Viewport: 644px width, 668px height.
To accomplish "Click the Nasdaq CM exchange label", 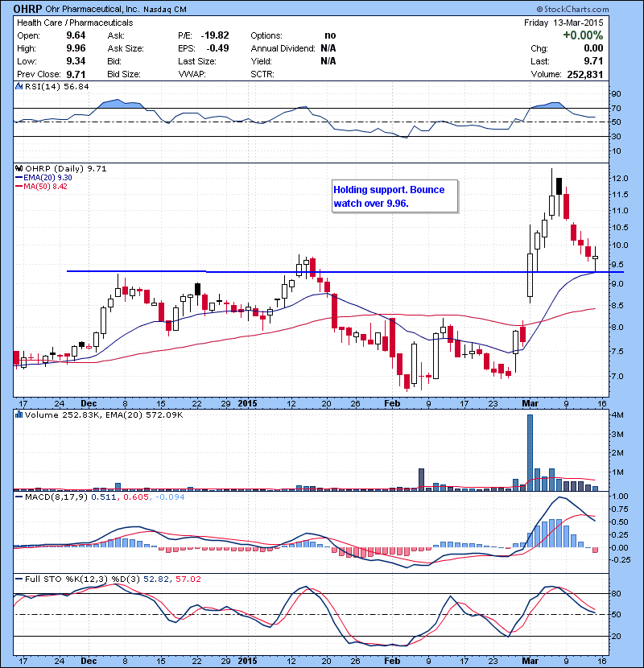I will (165, 10).
